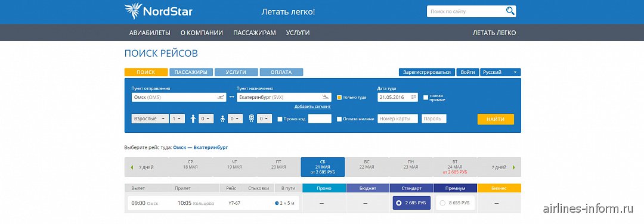Click the child passenger icon
This screenshot has height=224, width=644.
point(193,119)
